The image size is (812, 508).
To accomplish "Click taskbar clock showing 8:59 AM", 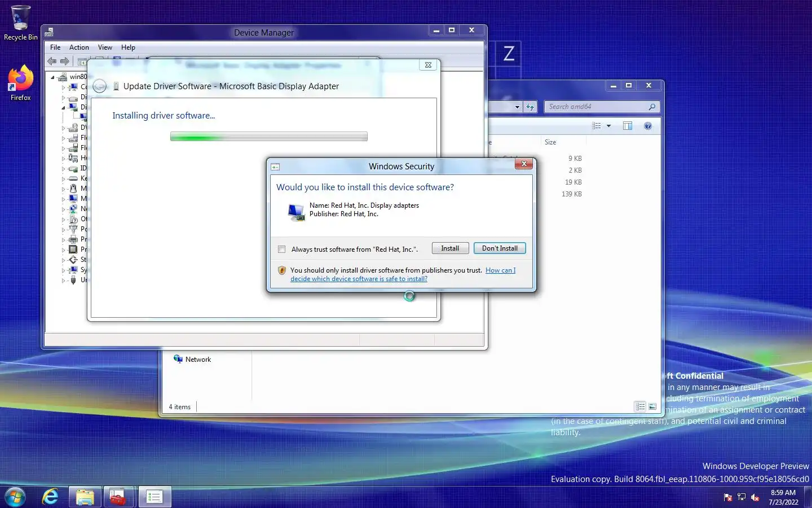I will tap(783, 497).
